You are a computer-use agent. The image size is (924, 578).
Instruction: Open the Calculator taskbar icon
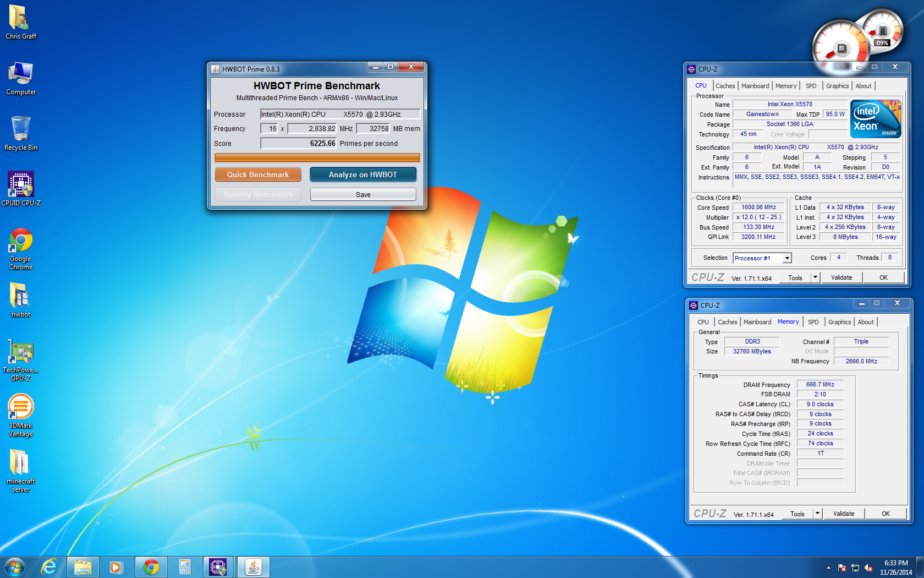pyautogui.click(x=185, y=567)
